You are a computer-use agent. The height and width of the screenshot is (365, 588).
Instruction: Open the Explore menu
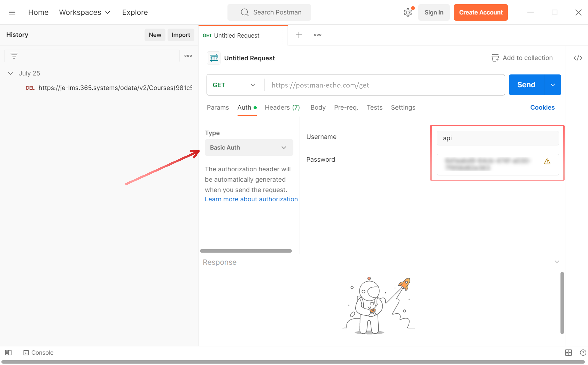pyautogui.click(x=135, y=12)
